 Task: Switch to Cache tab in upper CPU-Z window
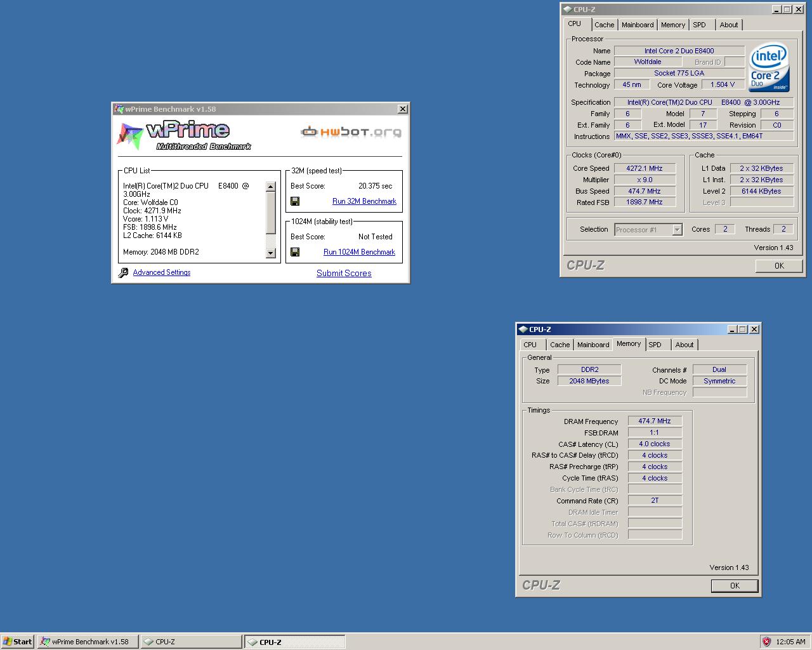604,25
